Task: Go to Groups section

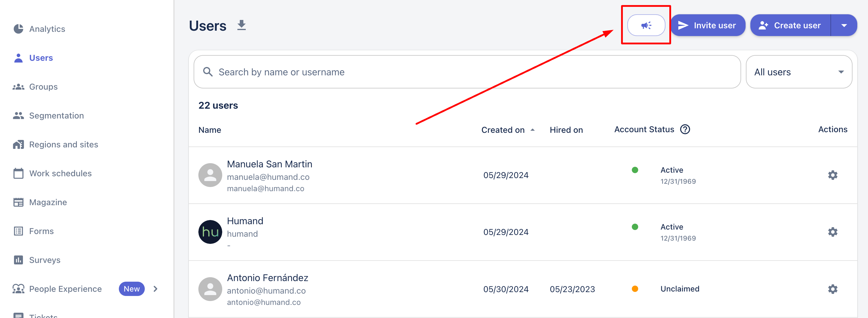Action: pos(43,87)
